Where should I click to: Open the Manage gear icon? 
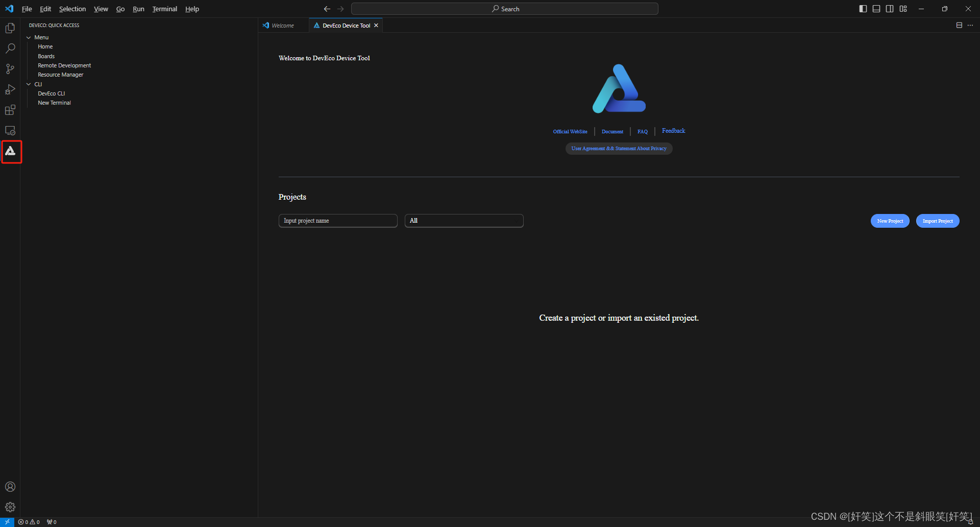point(10,507)
